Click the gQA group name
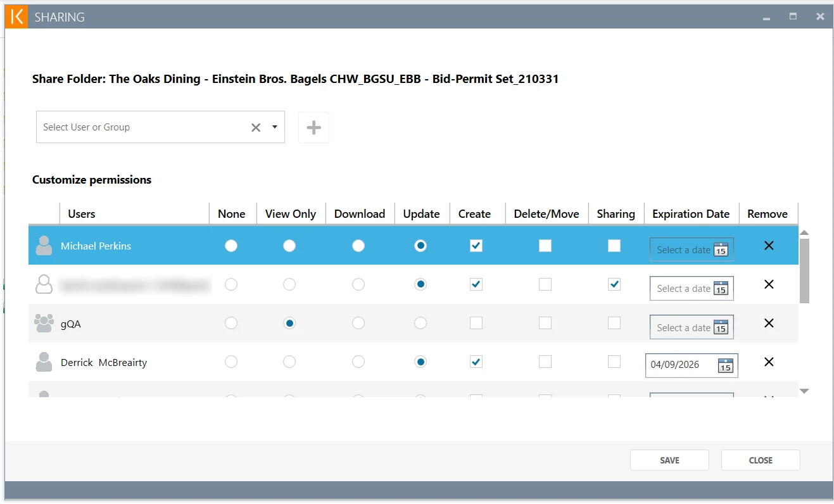This screenshot has width=834, height=504. 71,324
